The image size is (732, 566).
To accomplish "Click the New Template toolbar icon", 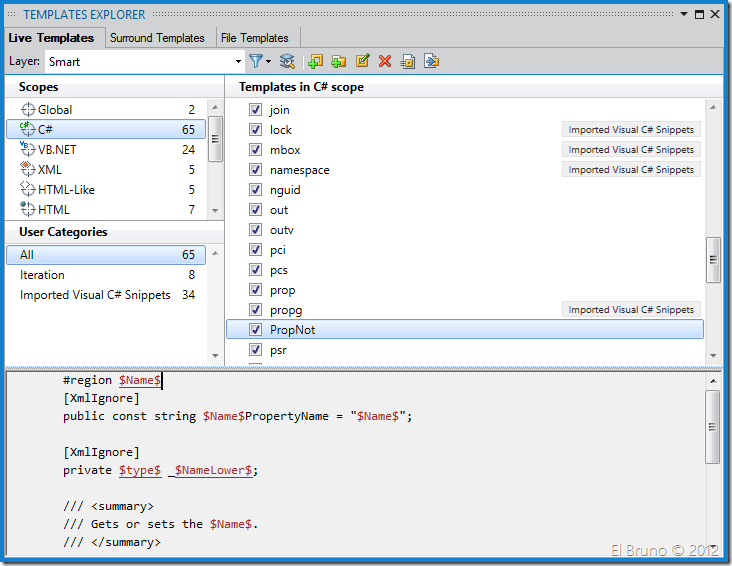I will coord(316,61).
